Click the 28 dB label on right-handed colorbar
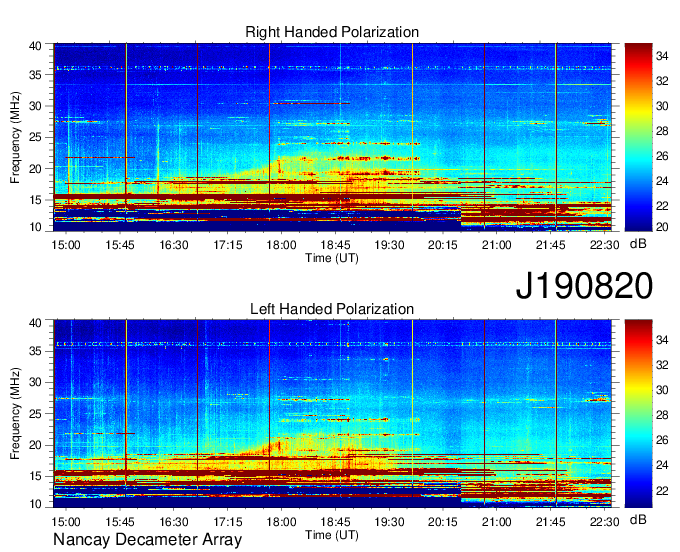 (662, 131)
